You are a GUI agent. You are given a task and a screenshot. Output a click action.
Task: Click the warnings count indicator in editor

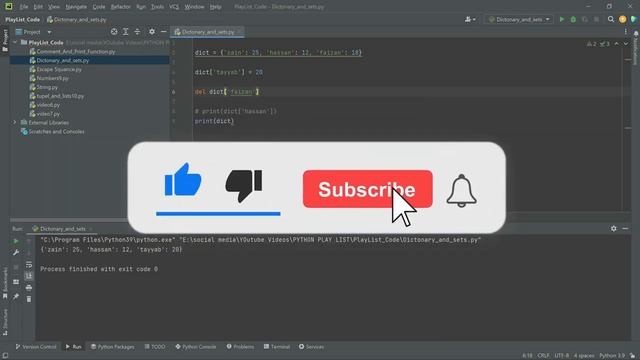click(x=591, y=44)
